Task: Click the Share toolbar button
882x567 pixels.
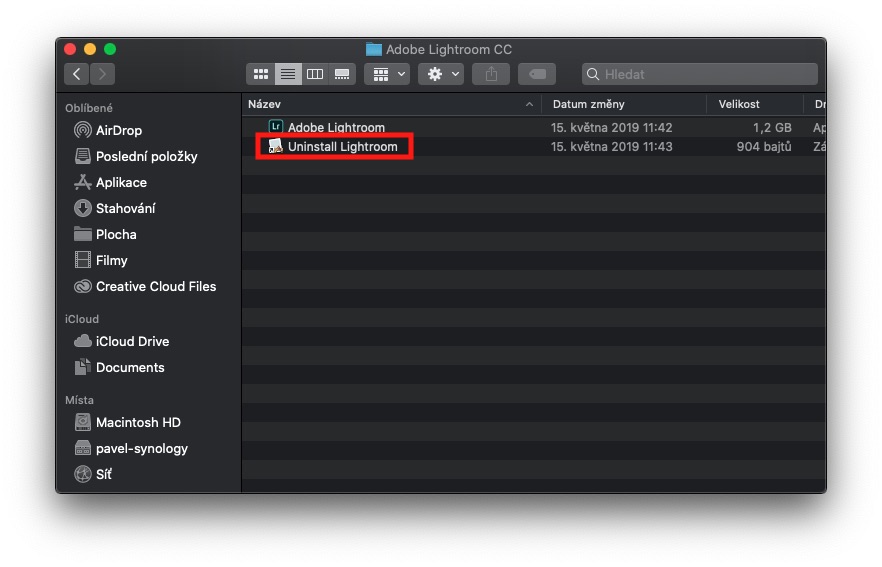Action: click(491, 74)
